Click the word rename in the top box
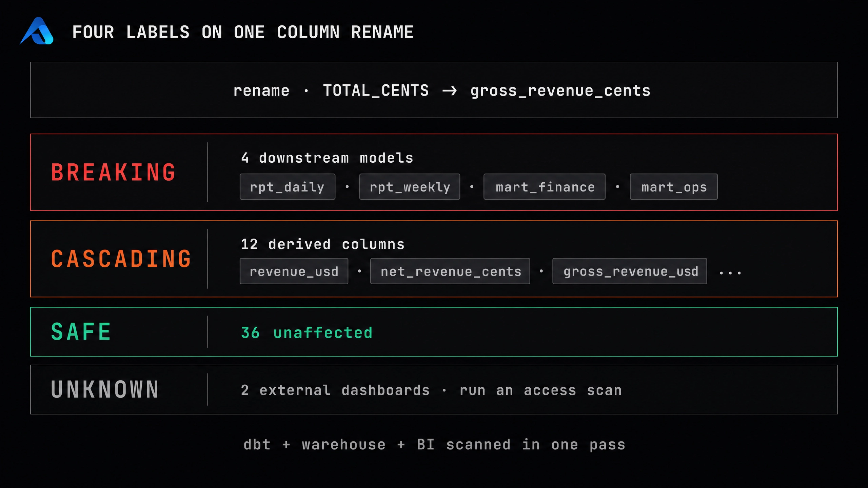 (261, 91)
